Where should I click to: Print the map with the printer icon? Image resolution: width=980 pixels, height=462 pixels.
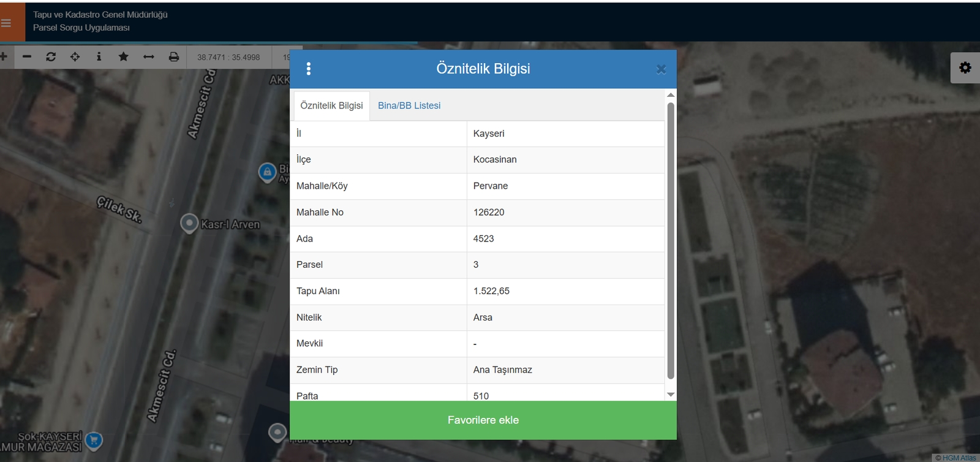[174, 57]
